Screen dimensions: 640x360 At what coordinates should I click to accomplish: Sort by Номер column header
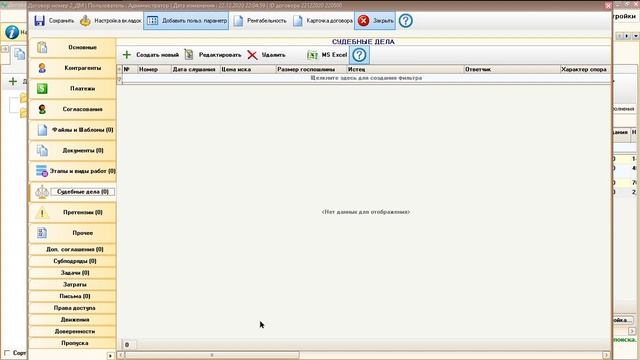click(154, 69)
